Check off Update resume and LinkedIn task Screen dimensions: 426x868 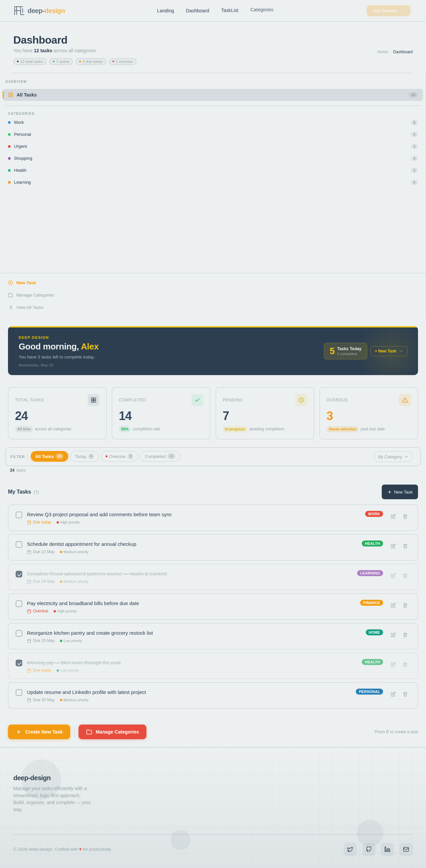point(19,693)
